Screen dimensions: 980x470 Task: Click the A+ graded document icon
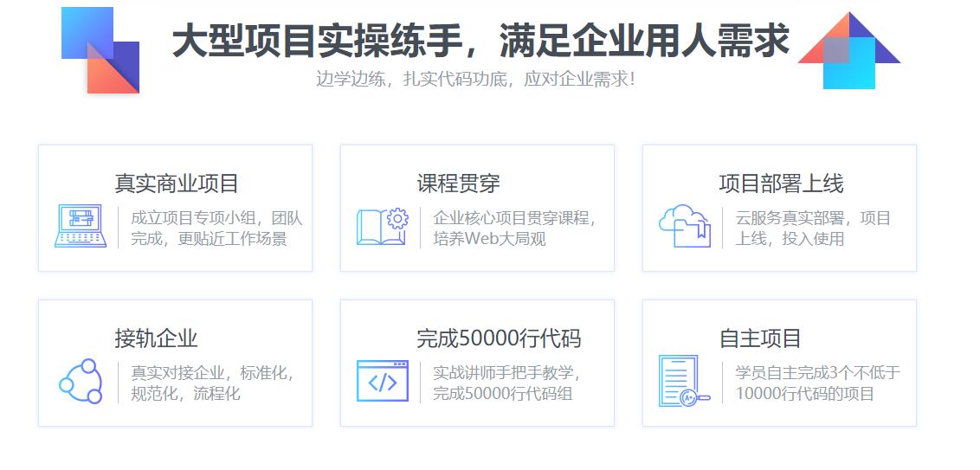[683, 381]
